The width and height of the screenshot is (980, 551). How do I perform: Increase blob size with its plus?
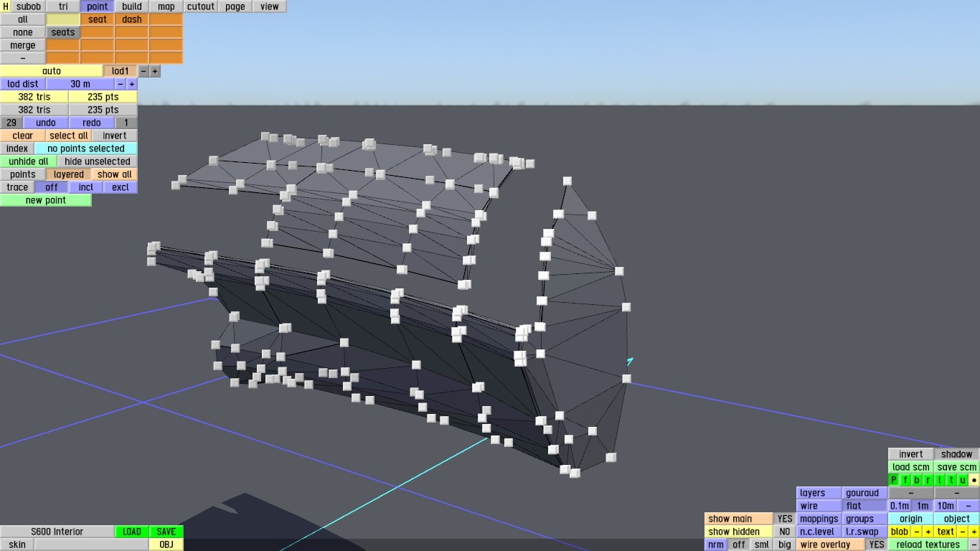928,532
